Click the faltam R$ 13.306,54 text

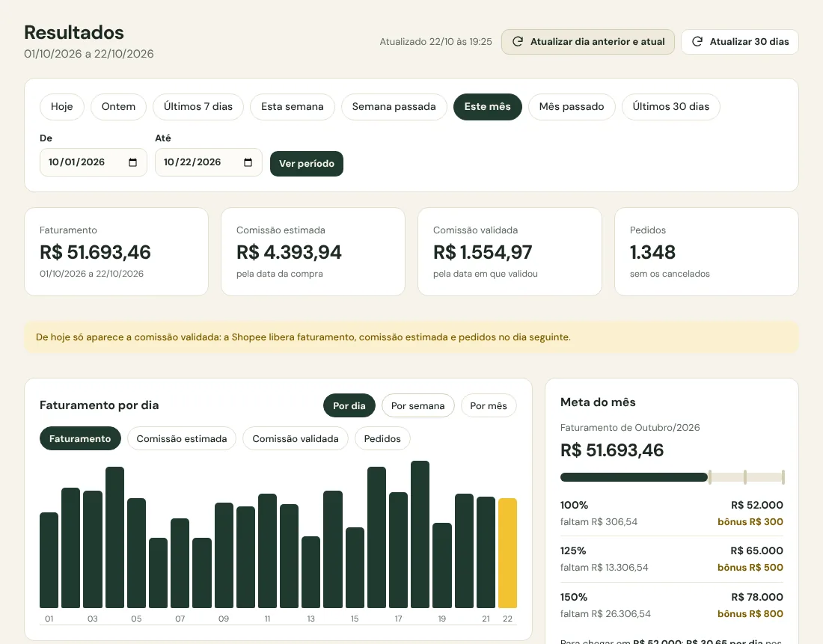[604, 568]
